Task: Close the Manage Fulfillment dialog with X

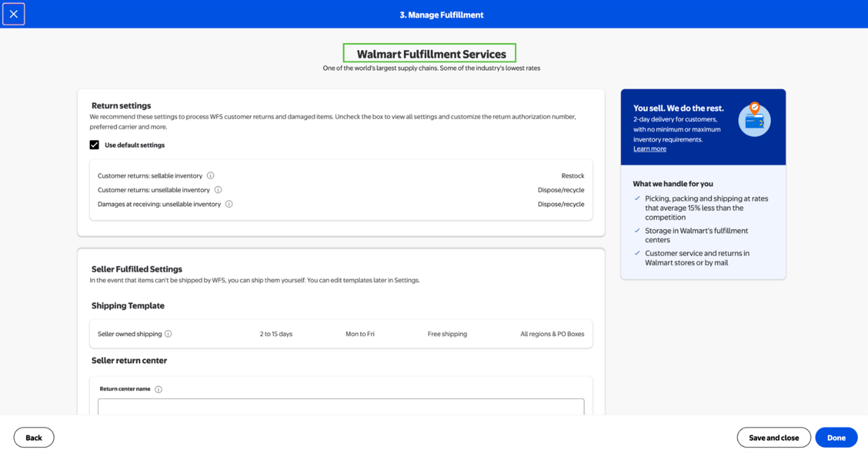Action: coord(13,14)
